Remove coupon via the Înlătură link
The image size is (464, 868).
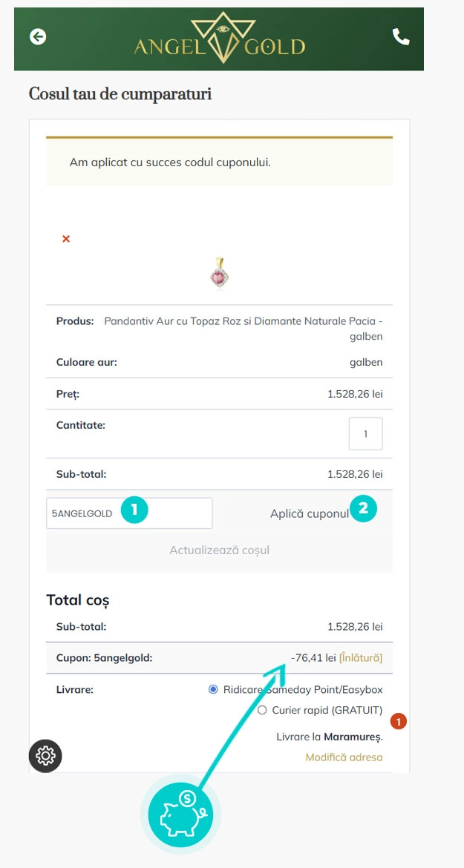[x=361, y=657]
